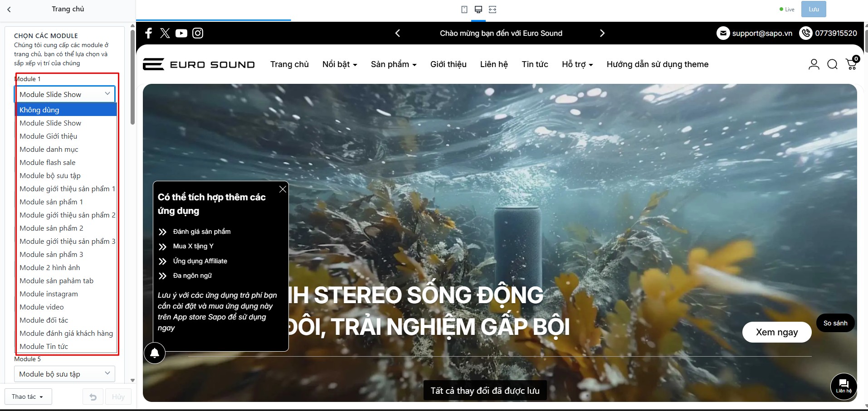Click the support@sapo.vn email link
This screenshot has height=411, width=868.
coord(762,33)
